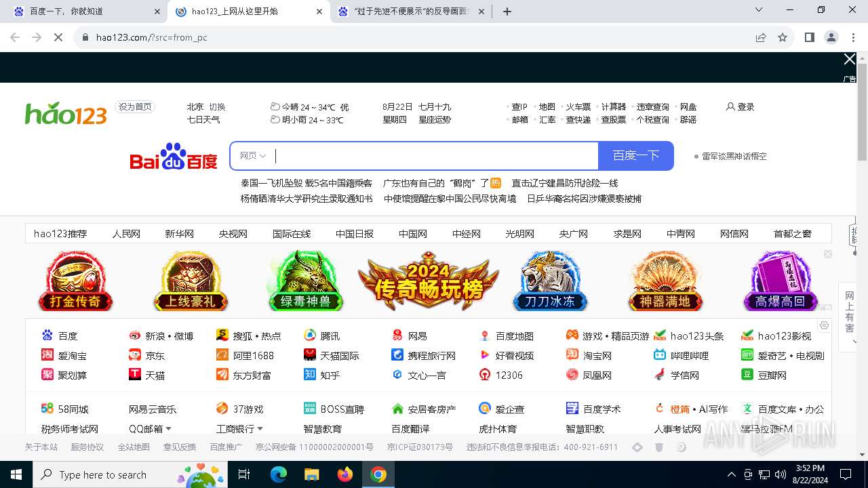This screenshot has height=488, width=868.
Task: Click the 爱奇艺 site icon
Action: (747, 355)
